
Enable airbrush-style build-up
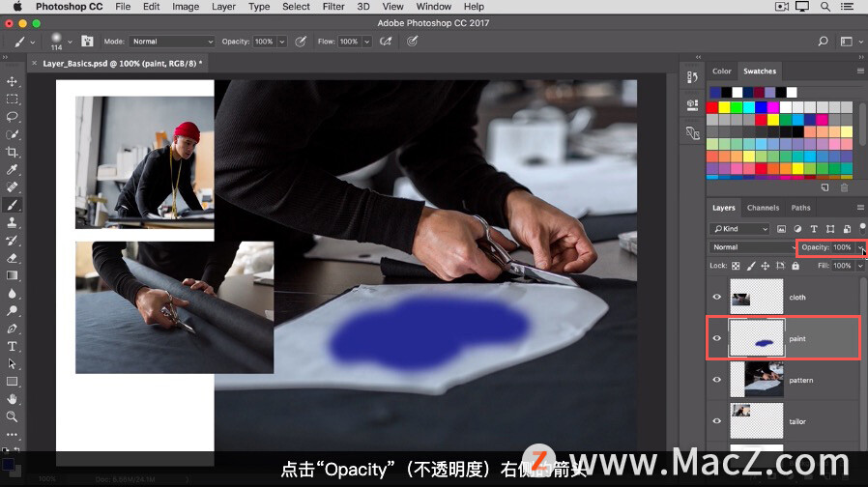(386, 42)
